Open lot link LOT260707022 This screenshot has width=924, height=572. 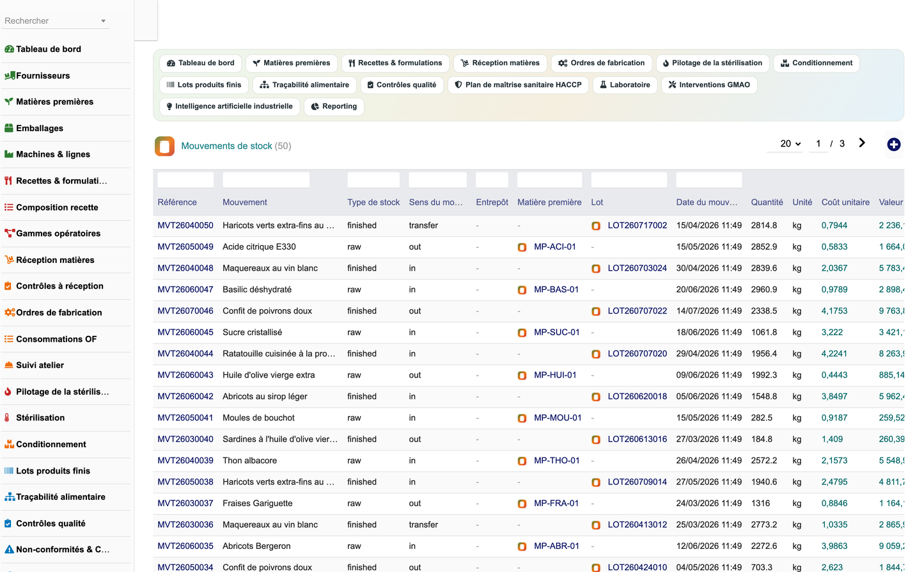click(x=638, y=311)
